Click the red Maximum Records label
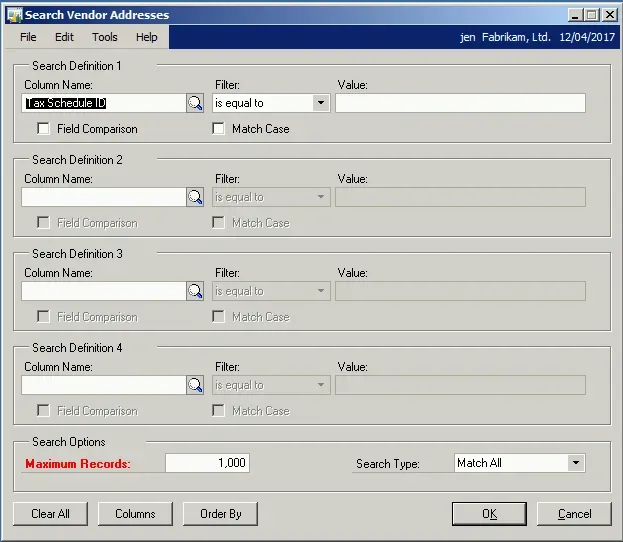Screen dimensions: 623x542 pyautogui.click(x=78, y=464)
